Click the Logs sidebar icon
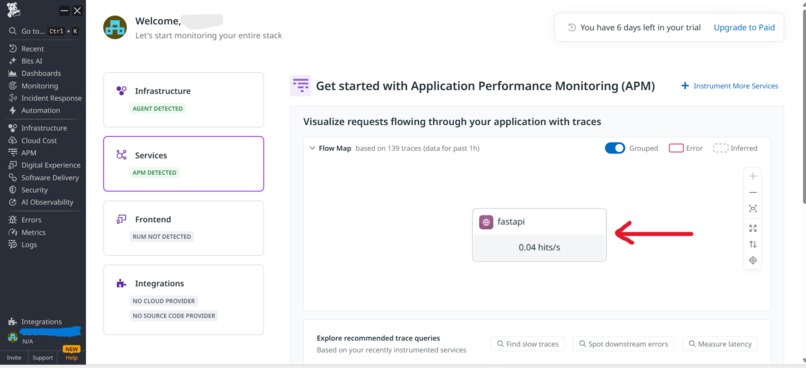This screenshot has height=368, width=806. point(13,245)
